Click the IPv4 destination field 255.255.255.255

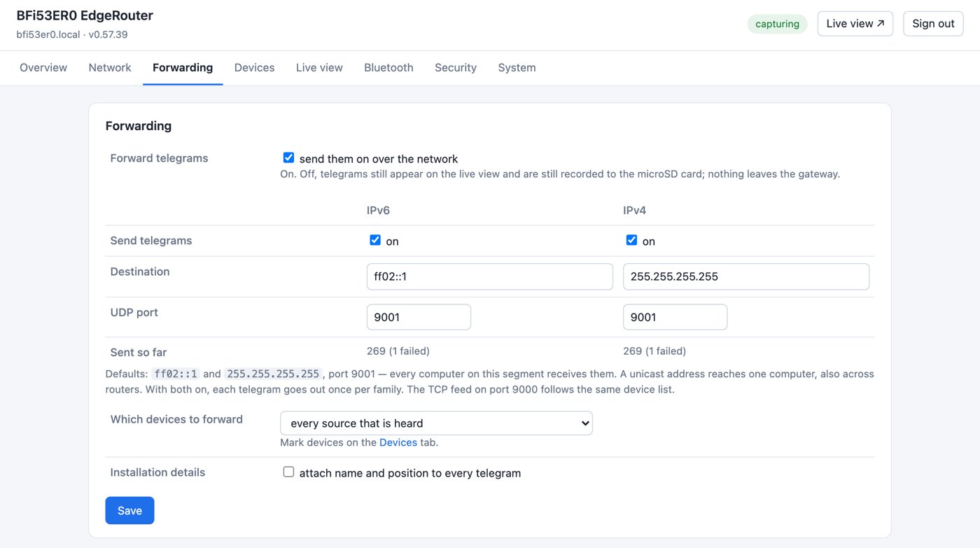(x=746, y=276)
